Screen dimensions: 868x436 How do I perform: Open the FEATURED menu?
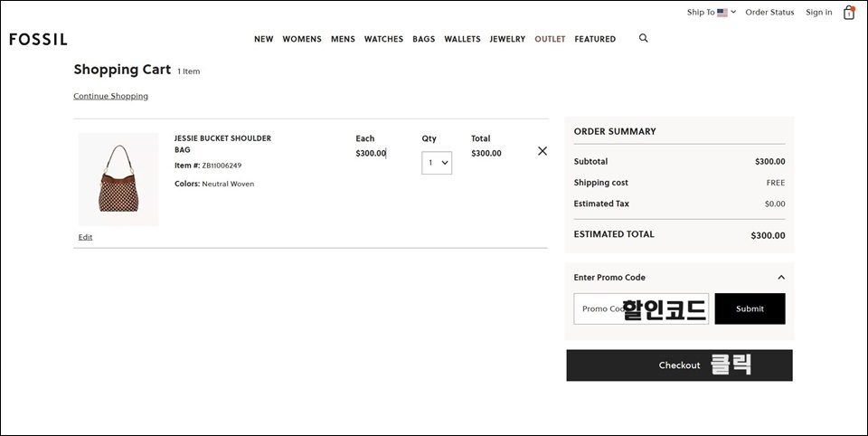(595, 39)
